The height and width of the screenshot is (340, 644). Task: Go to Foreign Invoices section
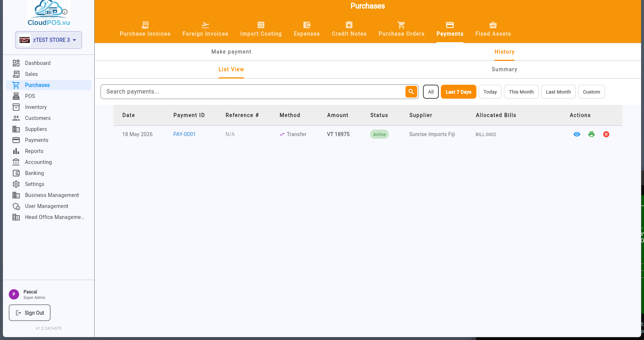[x=205, y=29]
